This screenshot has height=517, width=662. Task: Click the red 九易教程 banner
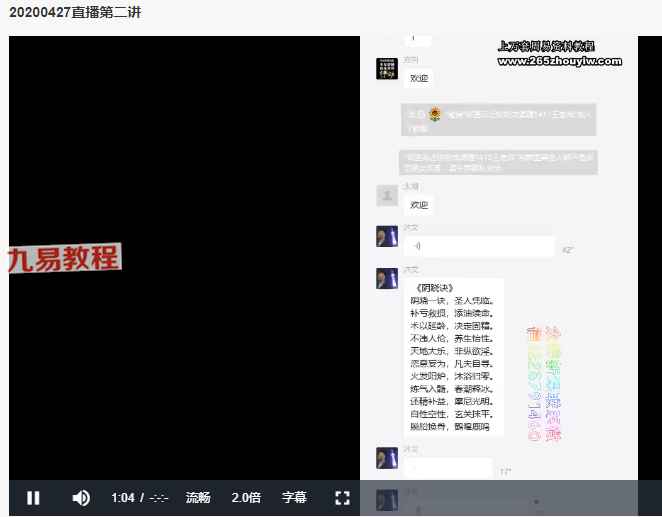tap(64, 259)
